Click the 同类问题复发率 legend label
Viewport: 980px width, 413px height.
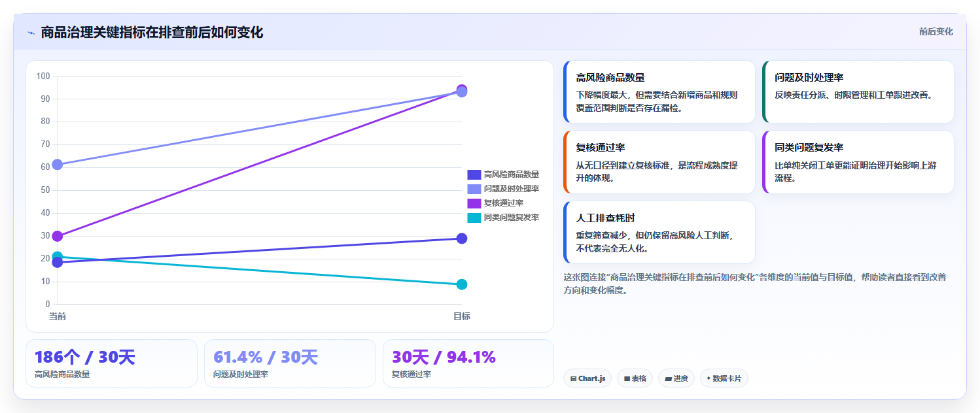click(512, 218)
